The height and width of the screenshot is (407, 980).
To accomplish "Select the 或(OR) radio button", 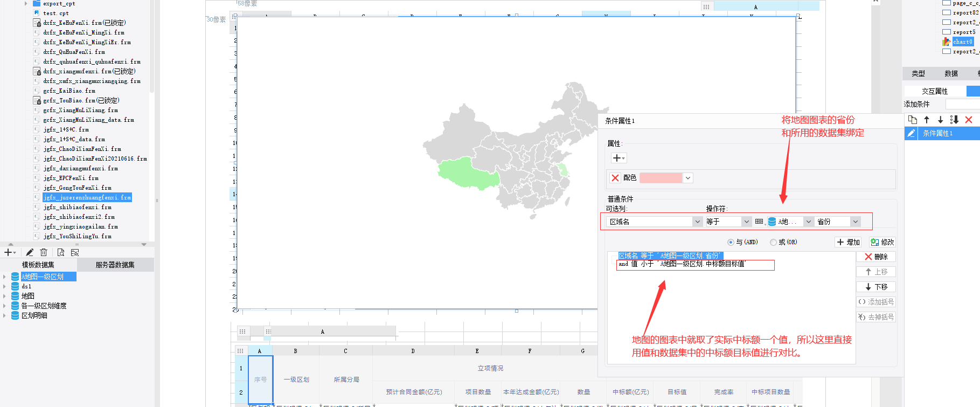I will pyautogui.click(x=773, y=242).
